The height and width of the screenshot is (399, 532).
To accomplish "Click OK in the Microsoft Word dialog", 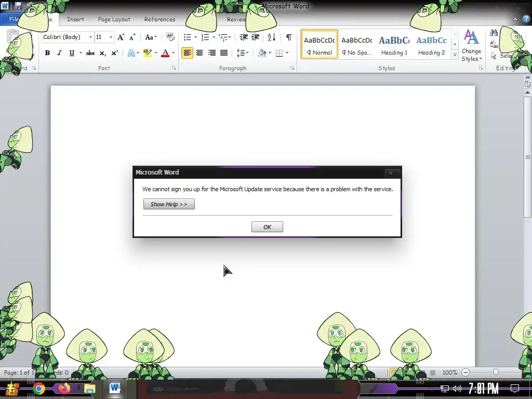I will (267, 227).
